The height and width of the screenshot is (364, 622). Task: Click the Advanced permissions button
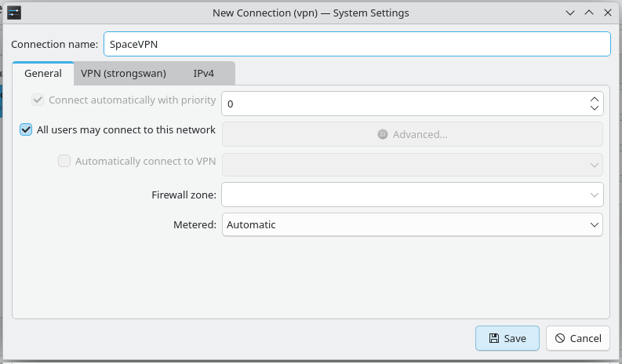coord(413,134)
